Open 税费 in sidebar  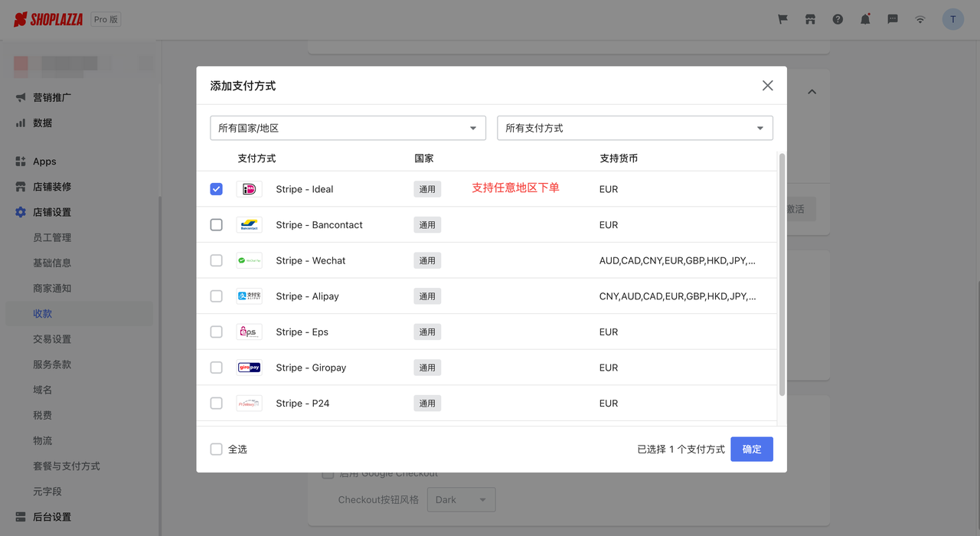click(x=43, y=415)
